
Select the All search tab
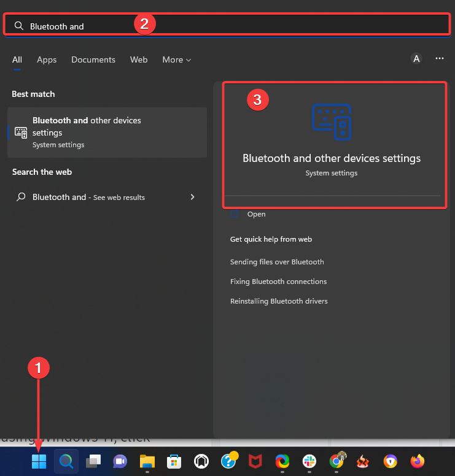pos(17,60)
